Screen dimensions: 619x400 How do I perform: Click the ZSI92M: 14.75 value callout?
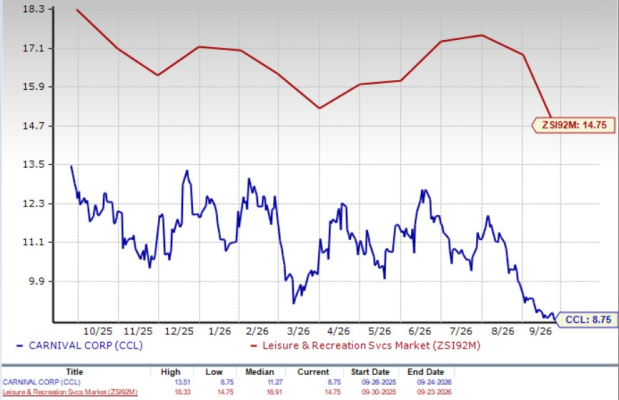coord(574,125)
